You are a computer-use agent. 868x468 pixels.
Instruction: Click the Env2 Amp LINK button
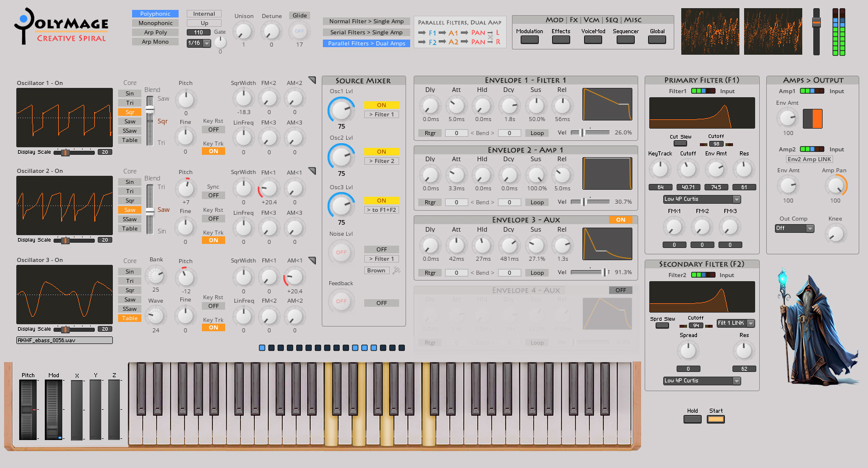pyautogui.click(x=809, y=159)
